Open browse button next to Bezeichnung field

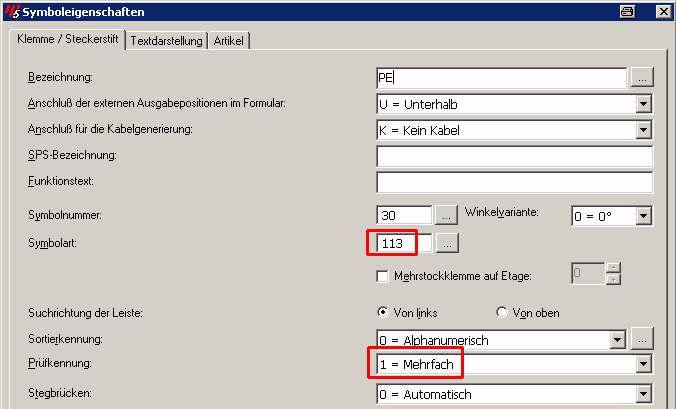pyautogui.click(x=642, y=78)
